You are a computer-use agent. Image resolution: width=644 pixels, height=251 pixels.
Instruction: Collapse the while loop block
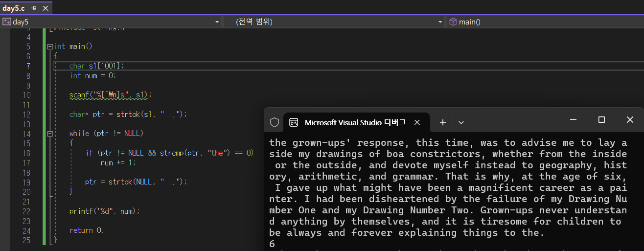tap(50, 134)
